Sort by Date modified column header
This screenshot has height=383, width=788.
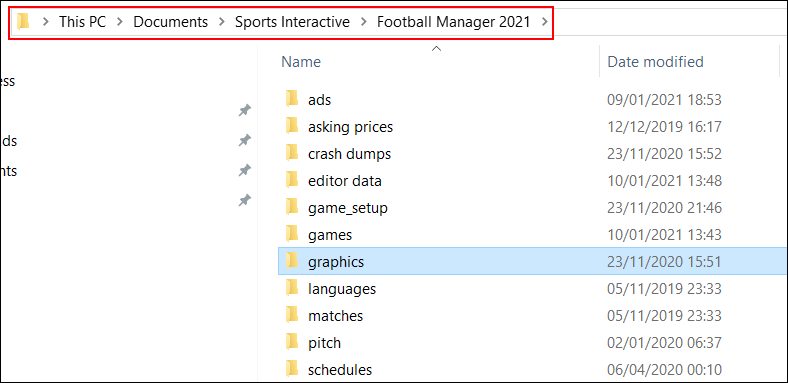655,62
